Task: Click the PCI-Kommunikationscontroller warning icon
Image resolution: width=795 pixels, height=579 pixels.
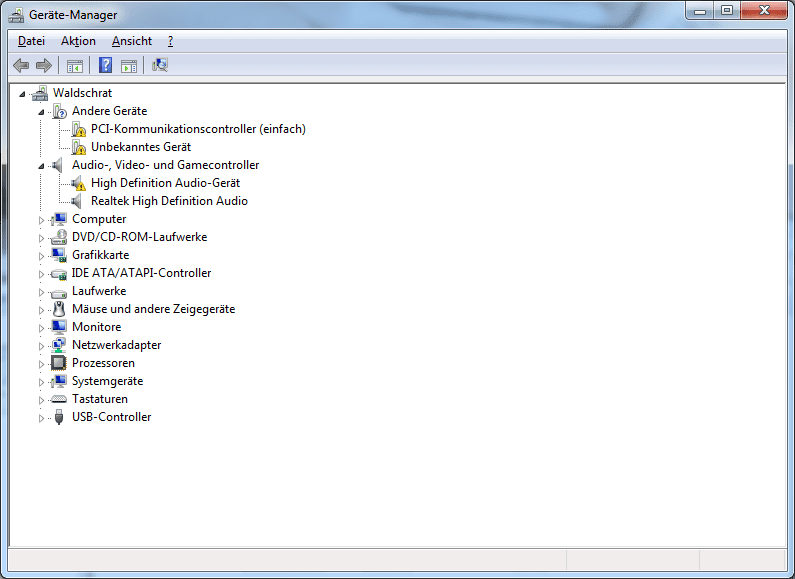Action: coord(79,129)
